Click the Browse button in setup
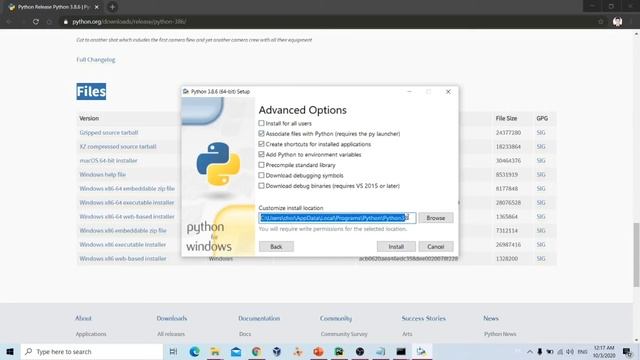Viewport: 640px width, 360px height. pyautogui.click(x=436, y=218)
